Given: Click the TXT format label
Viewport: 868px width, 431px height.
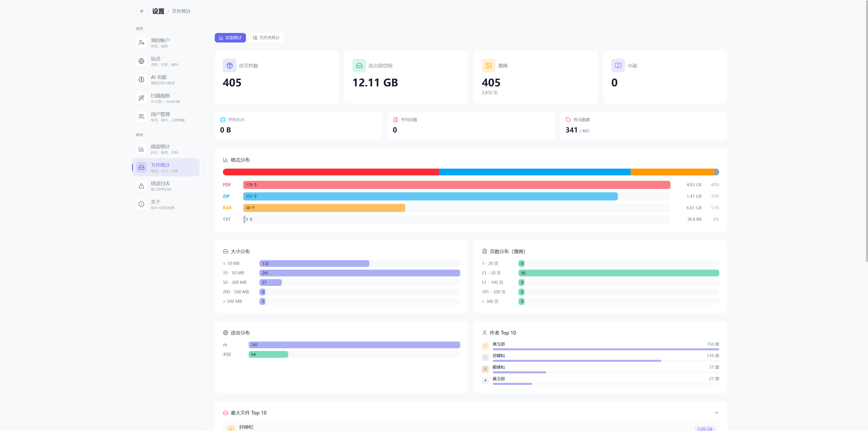Looking at the screenshot, I should pos(227,219).
